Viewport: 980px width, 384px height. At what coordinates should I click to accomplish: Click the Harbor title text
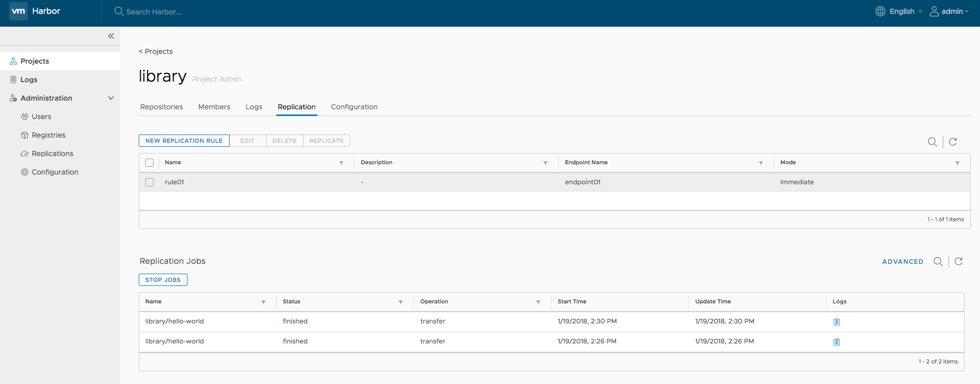[46, 11]
